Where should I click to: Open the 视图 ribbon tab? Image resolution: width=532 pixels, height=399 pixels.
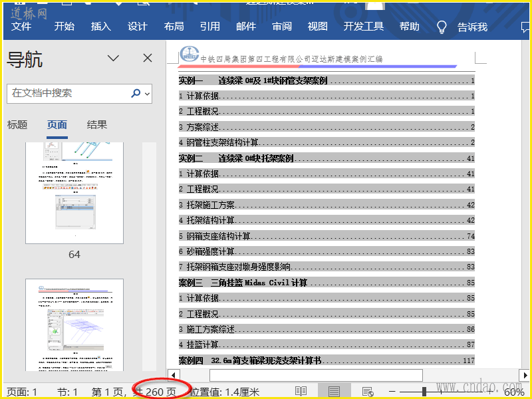(318, 27)
